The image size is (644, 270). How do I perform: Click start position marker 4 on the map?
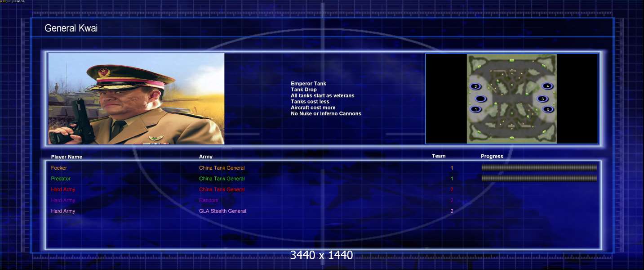point(547,86)
